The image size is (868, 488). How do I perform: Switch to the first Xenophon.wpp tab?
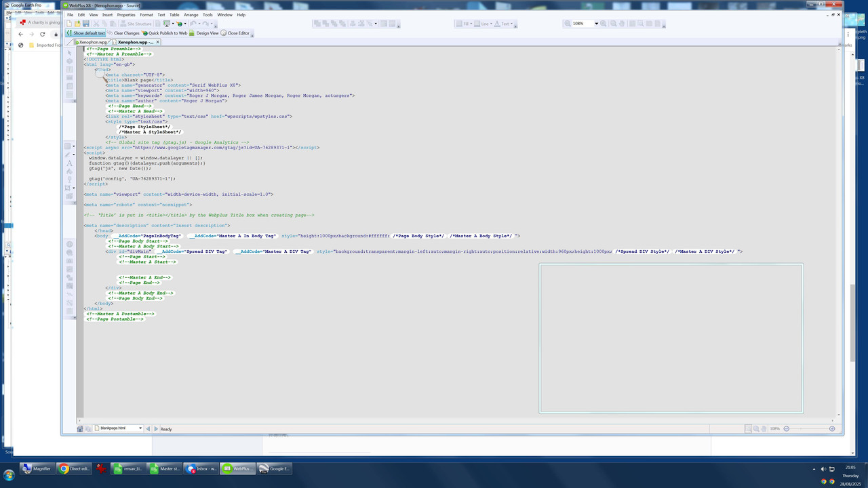click(92, 42)
